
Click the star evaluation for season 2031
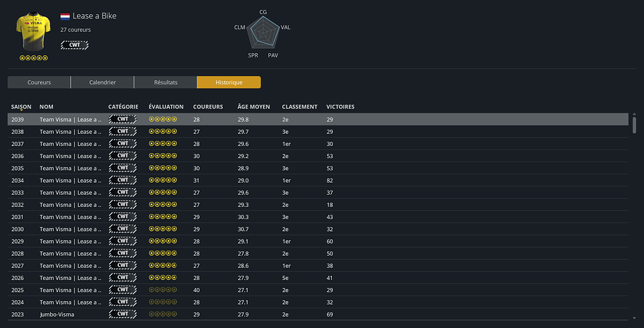click(x=163, y=217)
